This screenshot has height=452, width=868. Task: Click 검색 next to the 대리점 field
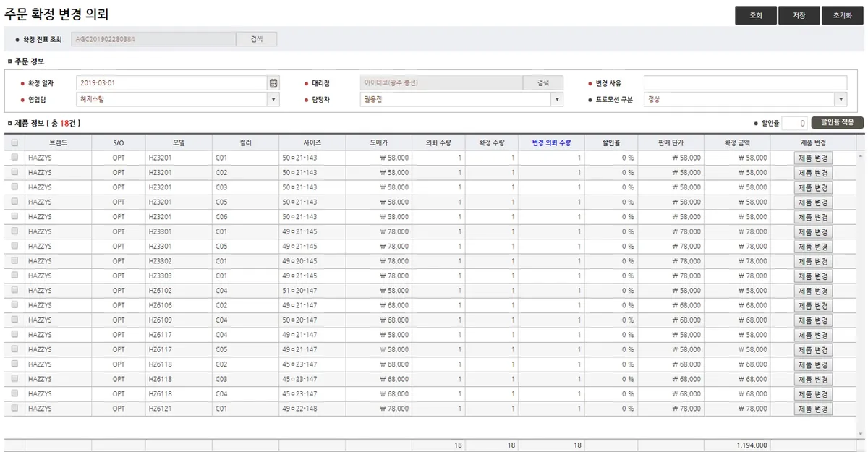(543, 82)
